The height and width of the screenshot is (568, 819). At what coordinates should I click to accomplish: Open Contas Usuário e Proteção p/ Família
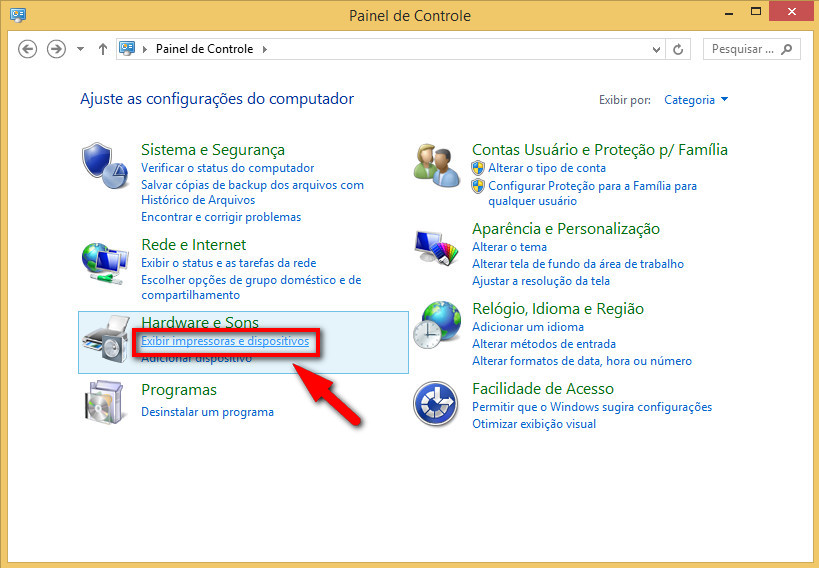pos(600,150)
